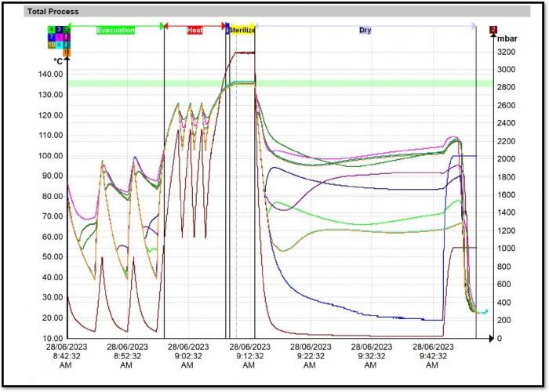This screenshot has width=549, height=392.
Task: Click the dark red channel 2 pressure legend square
Action: [493, 30]
